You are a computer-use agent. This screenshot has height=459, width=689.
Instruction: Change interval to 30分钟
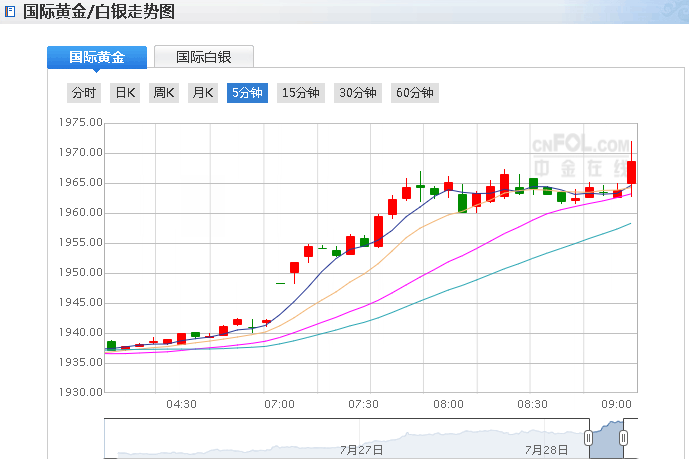click(357, 93)
